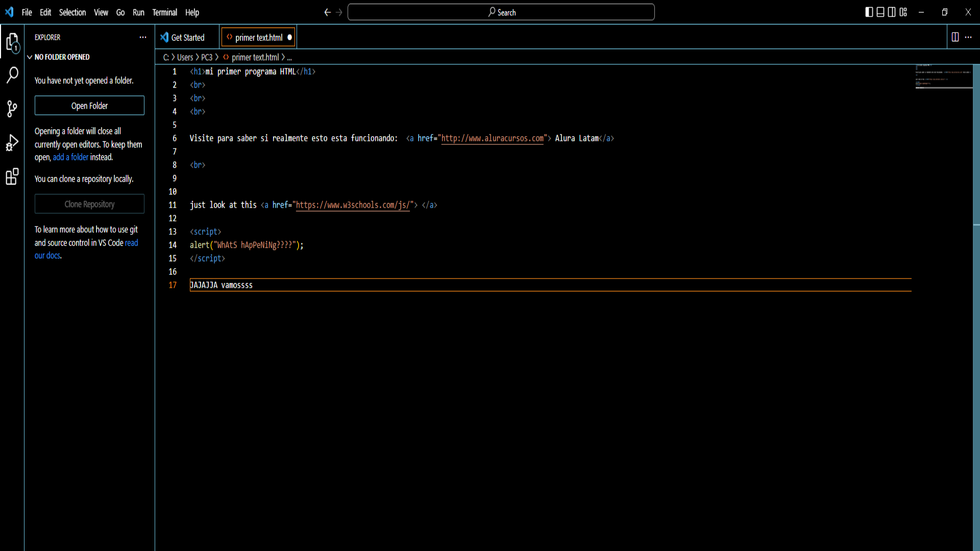
Task: Click the 'just look at this' text
Action: (x=223, y=205)
